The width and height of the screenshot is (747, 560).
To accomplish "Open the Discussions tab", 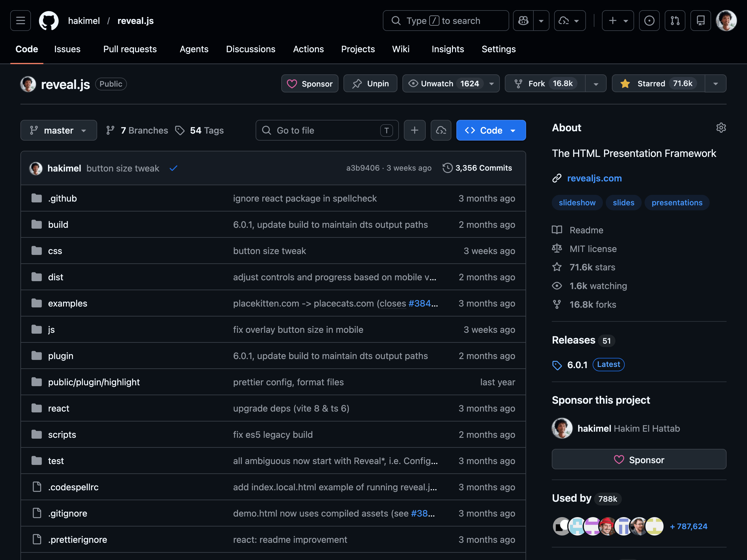I will pos(251,49).
